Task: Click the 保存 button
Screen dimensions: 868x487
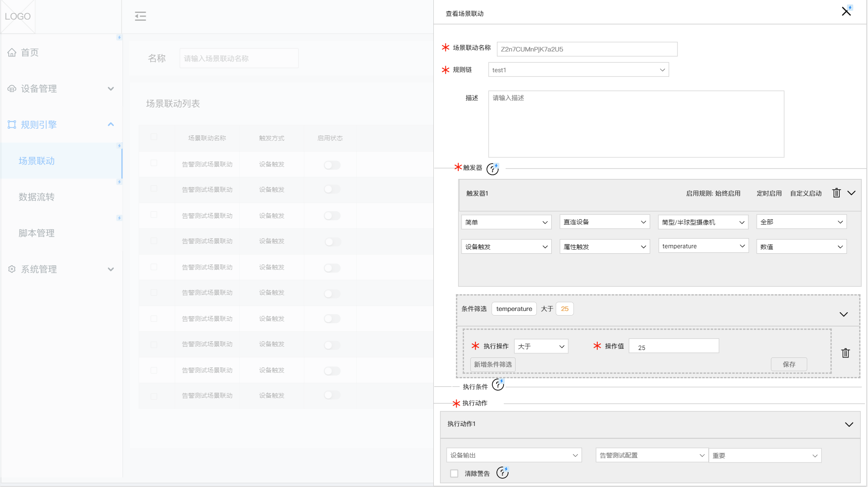Action: pyautogui.click(x=789, y=364)
